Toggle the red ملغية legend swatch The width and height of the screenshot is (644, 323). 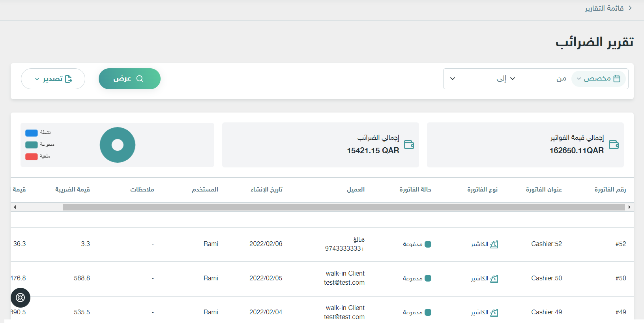pyautogui.click(x=32, y=157)
